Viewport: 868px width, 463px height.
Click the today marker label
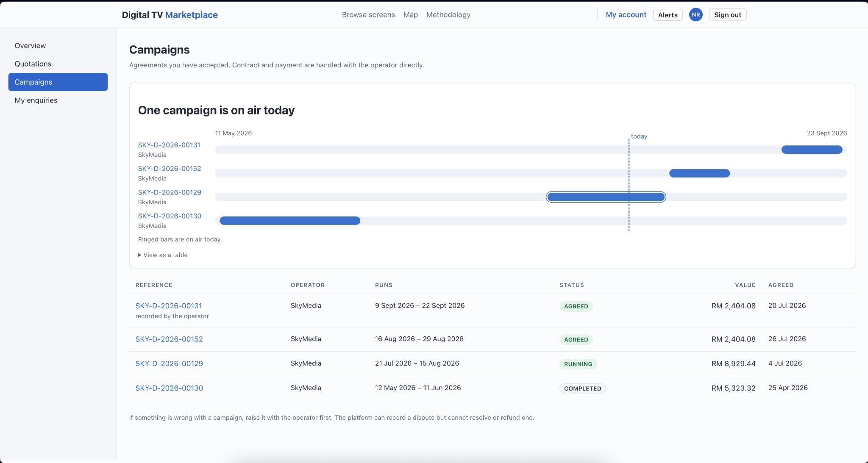click(x=639, y=136)
